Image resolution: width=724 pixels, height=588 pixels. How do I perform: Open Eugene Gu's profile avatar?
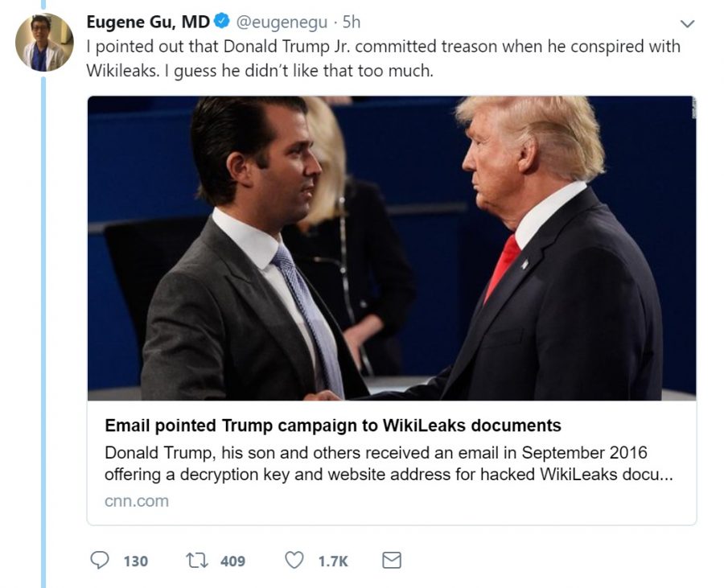(x=44, y=42)
